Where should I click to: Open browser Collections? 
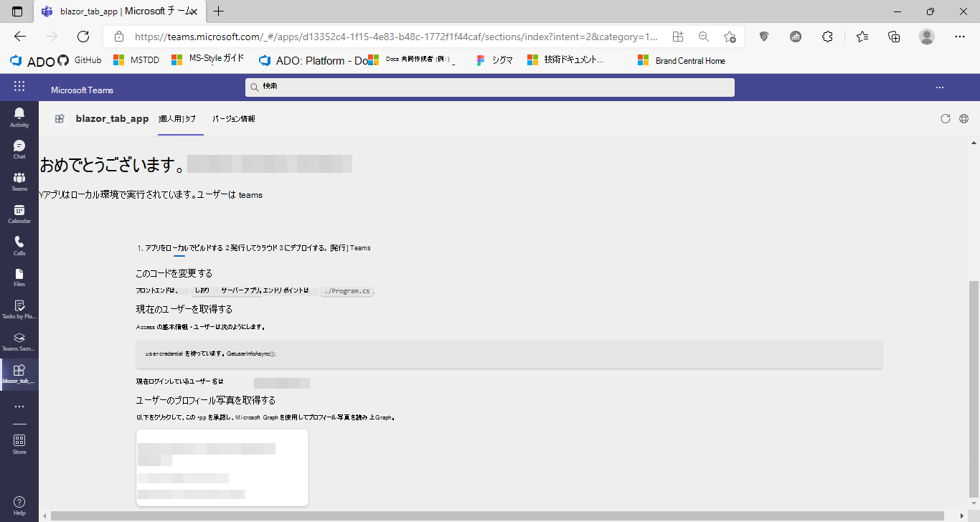[894, 37]
